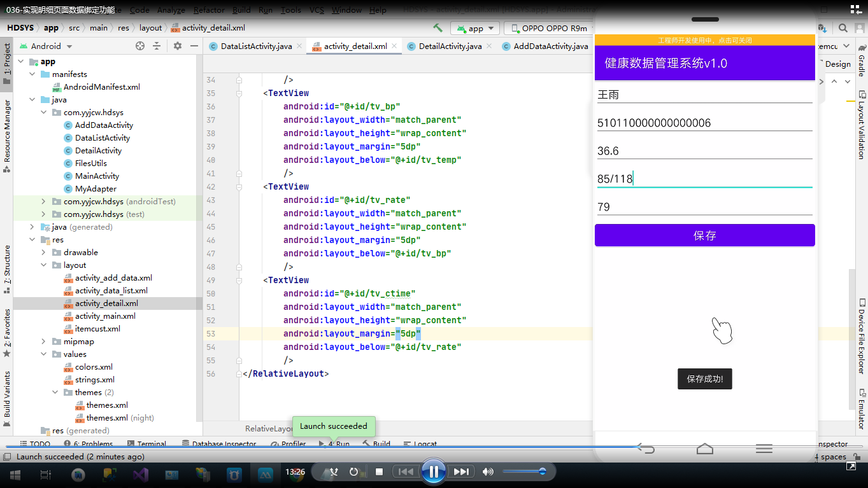Select colors.xml in values folder

[94, 367]
